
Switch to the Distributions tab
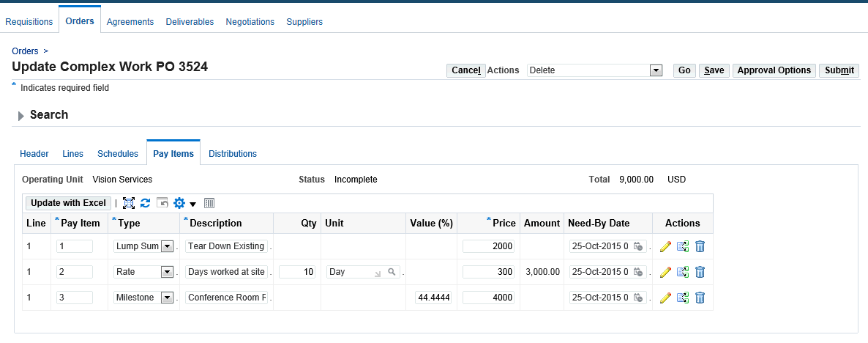click(x=233, y=154)
